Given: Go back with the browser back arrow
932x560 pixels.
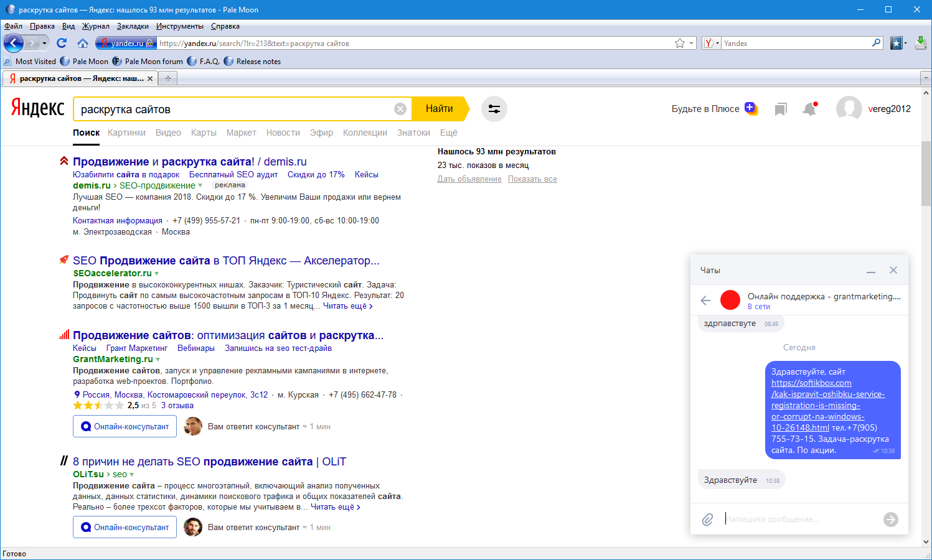Looking at the screenshot, I should [x=14, y=43].
